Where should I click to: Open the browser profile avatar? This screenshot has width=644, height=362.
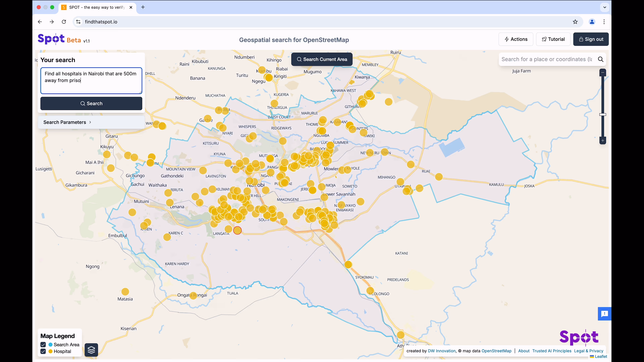592,22
